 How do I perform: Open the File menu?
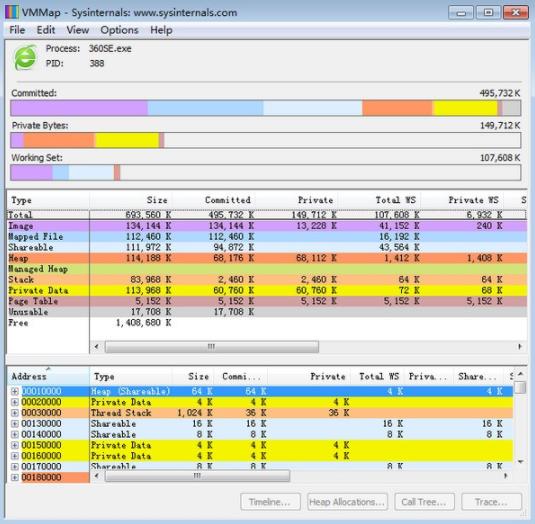pos(17,30)
